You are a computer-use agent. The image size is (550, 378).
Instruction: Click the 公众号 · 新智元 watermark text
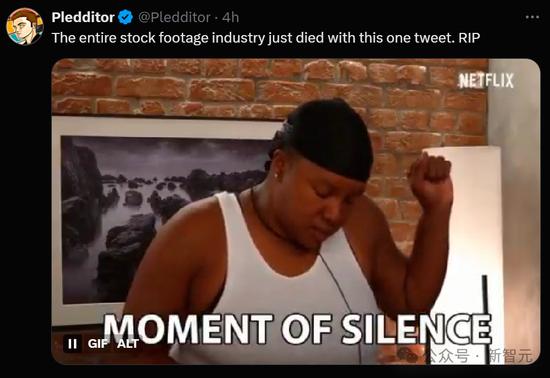coord(479,356)
